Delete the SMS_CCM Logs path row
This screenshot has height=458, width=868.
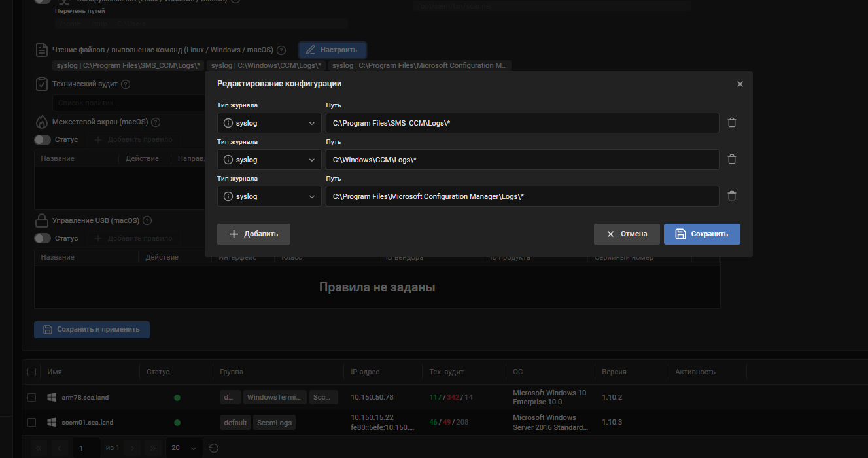[x=732, y=123]
